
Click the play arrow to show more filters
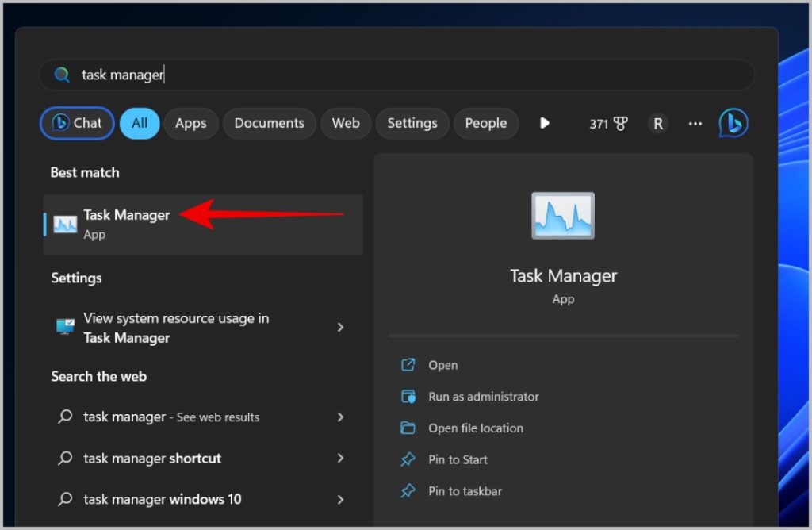544,123
